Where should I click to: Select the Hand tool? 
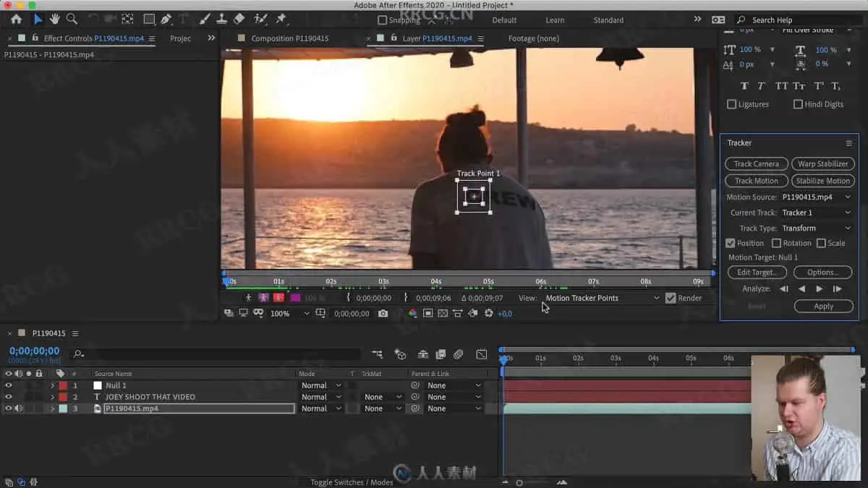[55, 20]
